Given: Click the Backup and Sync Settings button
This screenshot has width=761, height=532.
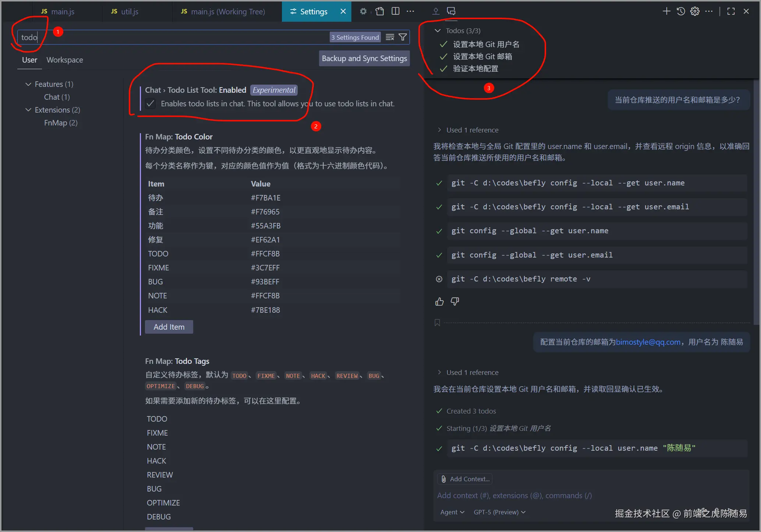Looking at the screenshot, I should tap(364, 58).
